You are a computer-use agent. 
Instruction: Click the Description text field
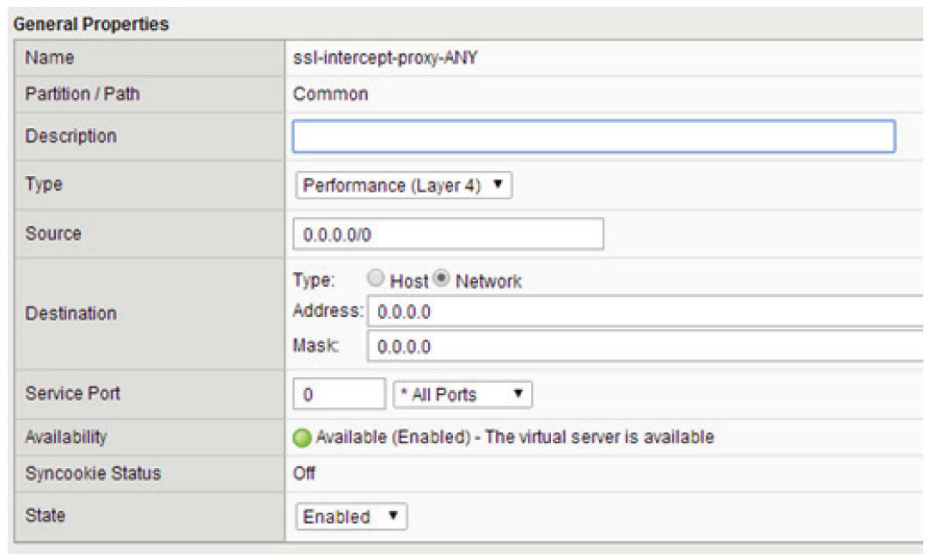594,137
